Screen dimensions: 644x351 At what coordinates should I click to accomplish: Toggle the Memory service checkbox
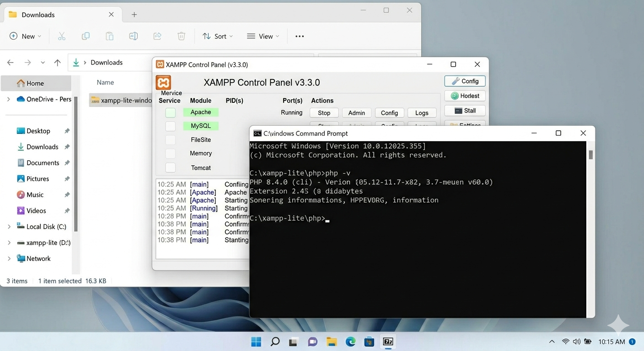pyautogui.click(x=171, y=154)
